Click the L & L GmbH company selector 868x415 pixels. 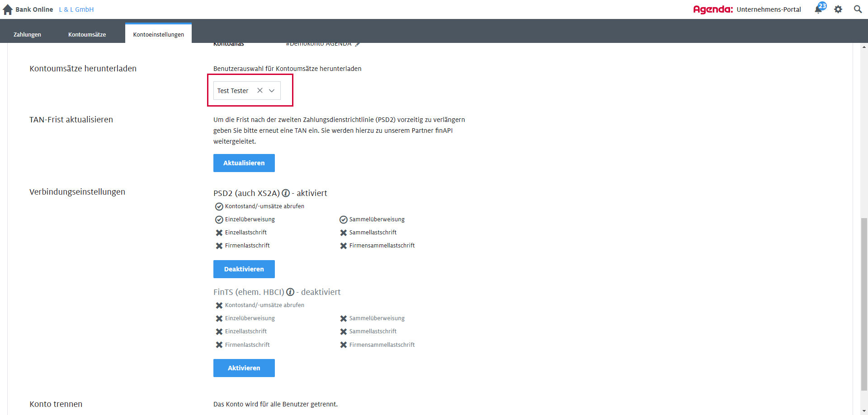pos(76,9)
